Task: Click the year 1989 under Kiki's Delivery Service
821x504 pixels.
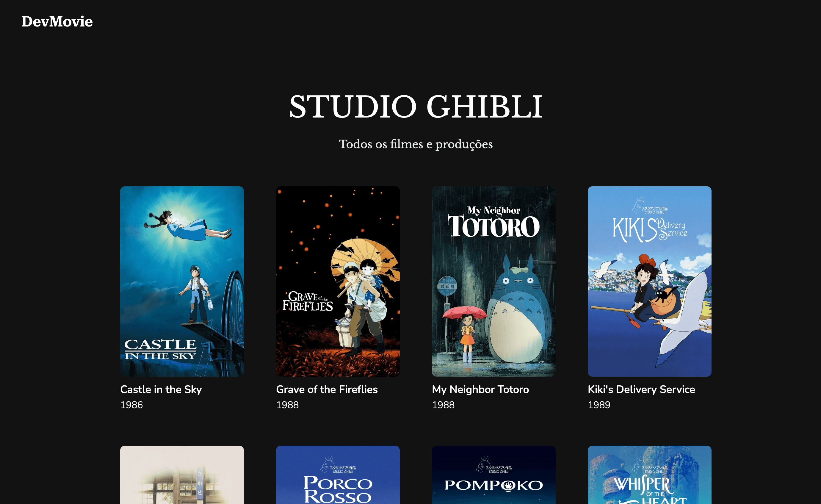Action: (599, 405)
